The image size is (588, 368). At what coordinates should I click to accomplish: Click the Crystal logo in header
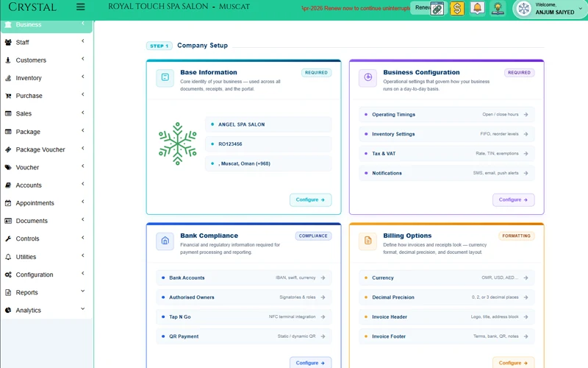coord(32,7)
